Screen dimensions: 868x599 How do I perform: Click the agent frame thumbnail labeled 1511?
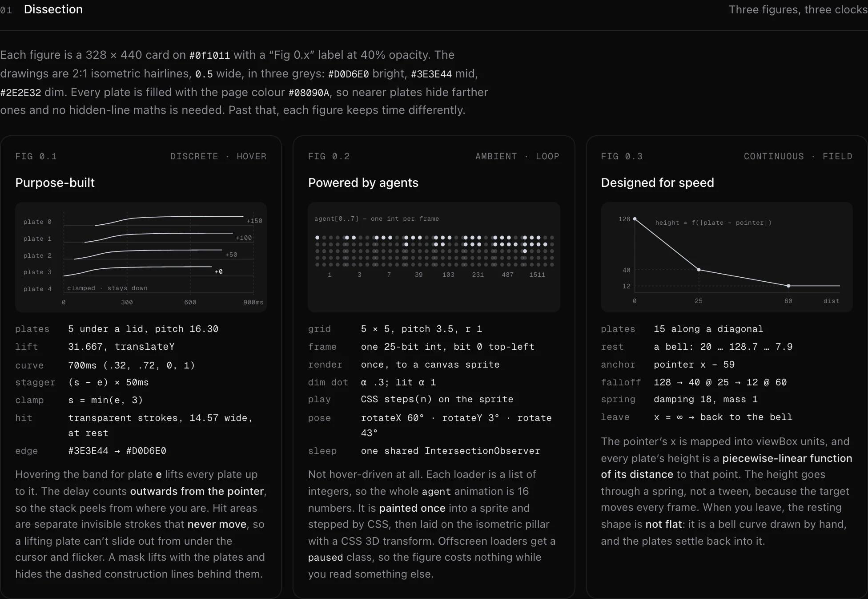click(538, 251)
